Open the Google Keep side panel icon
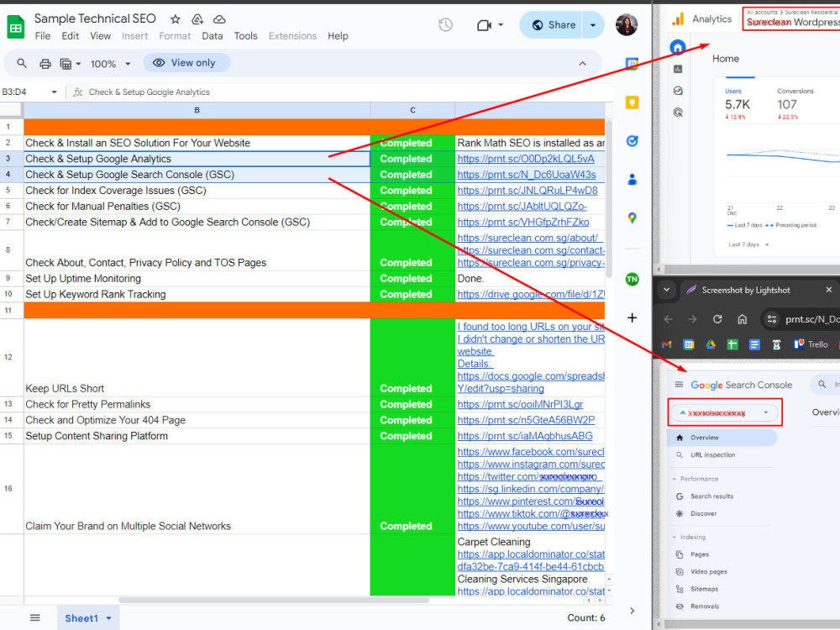 pyautogui.click(x=633, y=102)
